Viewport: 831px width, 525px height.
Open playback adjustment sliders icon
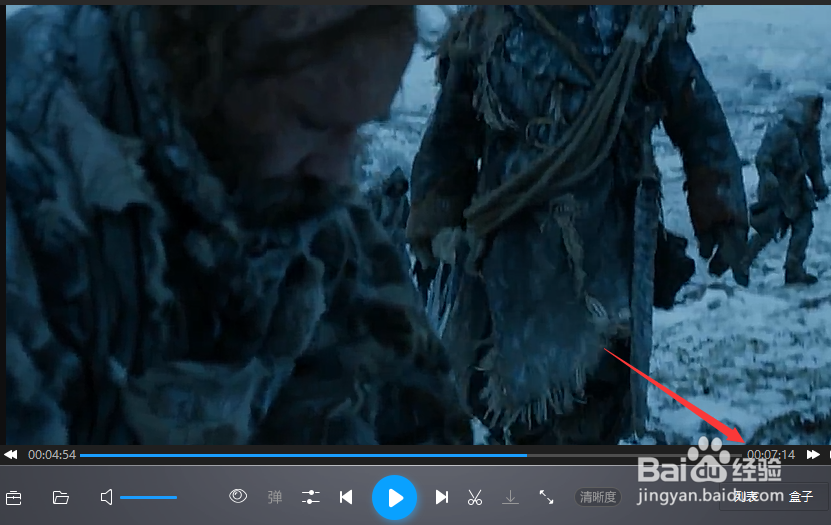click(x=311, y=497)
